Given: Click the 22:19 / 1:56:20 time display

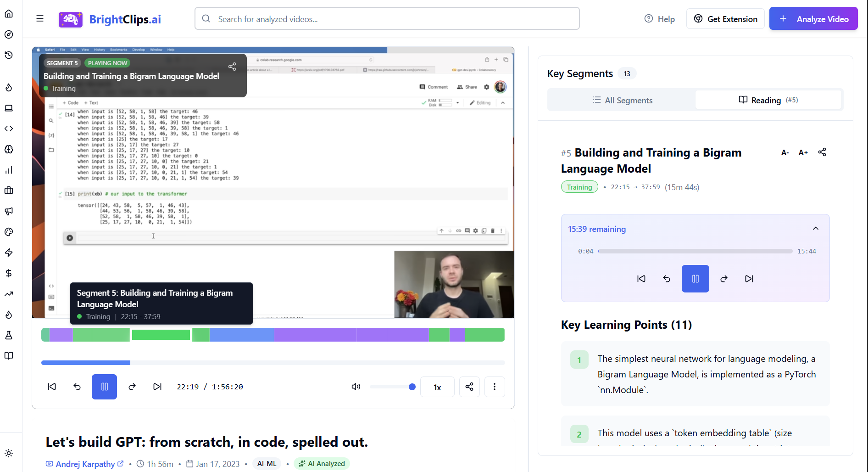Looking at the screenshot, I should coord(210,387).
